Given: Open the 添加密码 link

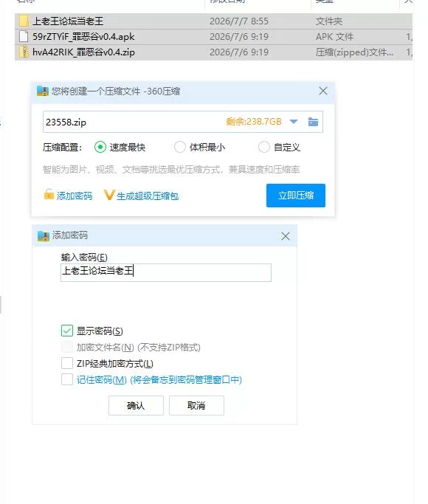Looking at the screenshot, I should pyautogui.click(x=75, y=196).
